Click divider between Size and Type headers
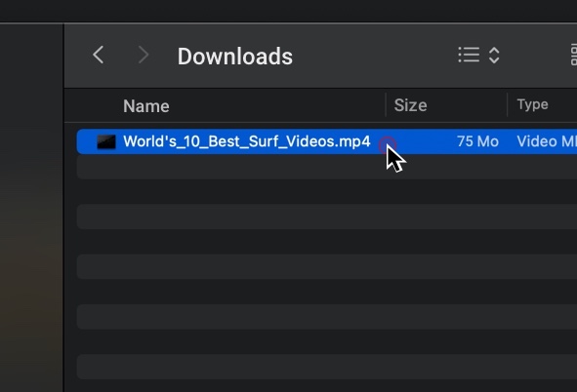Screen dimensions: 577x392 (x=508, y=105)
